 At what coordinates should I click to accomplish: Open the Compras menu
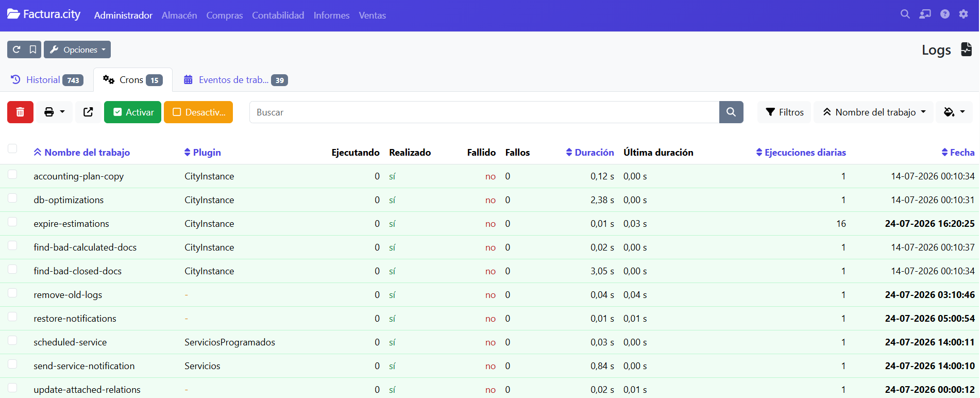click(225, 15)
